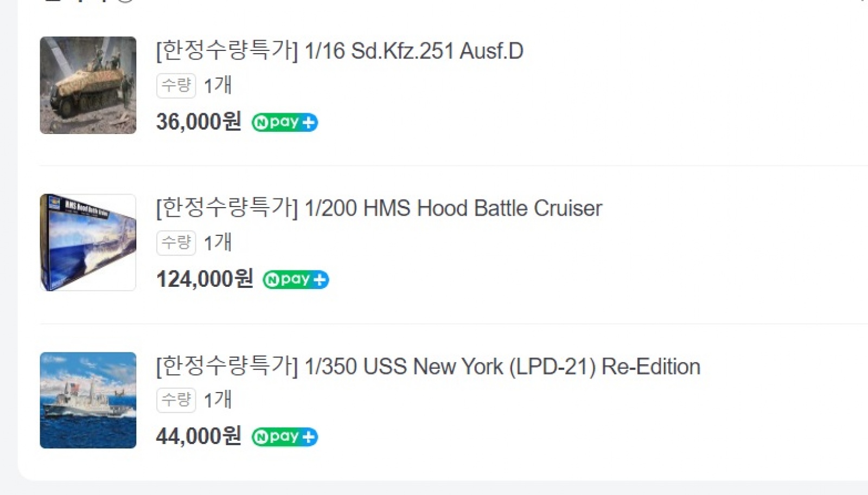
Task: Click the 수량 badge under Sd.Kfz.251 Ausf.D
Action: 176,86
